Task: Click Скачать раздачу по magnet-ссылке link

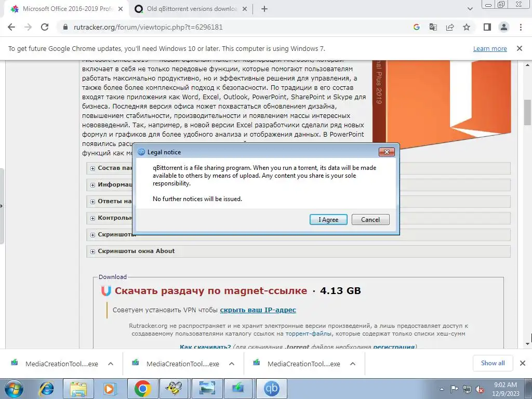Action: pyautogui.click(x=211, y=291)
